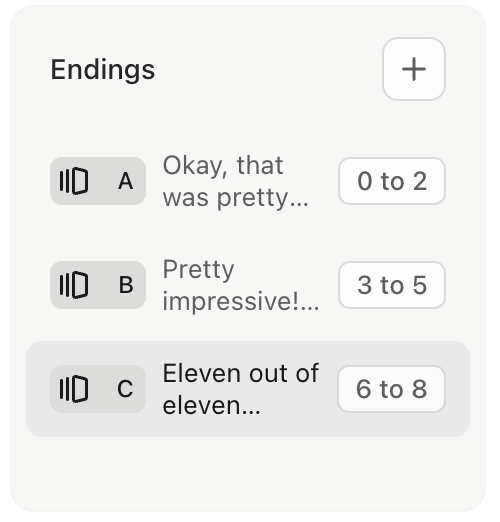Click the ending screen icon for Ending B
The height and width of the screenshot is (522, 500).
[74, 285]
